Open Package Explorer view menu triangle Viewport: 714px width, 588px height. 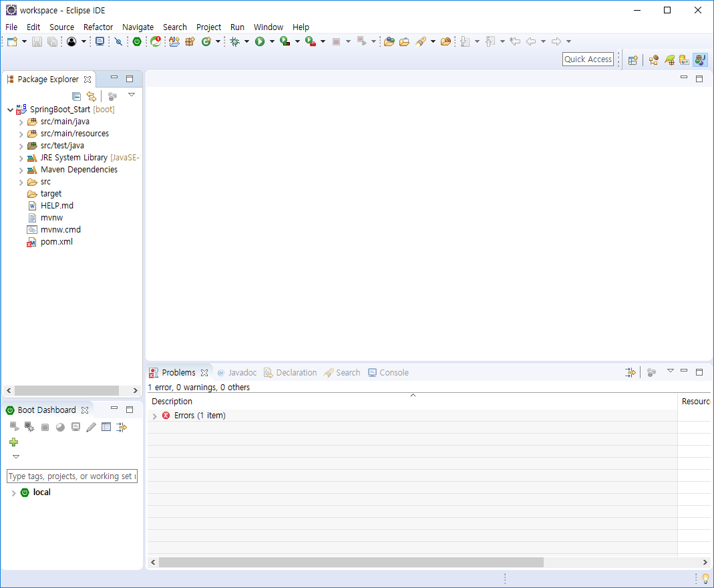132,95
